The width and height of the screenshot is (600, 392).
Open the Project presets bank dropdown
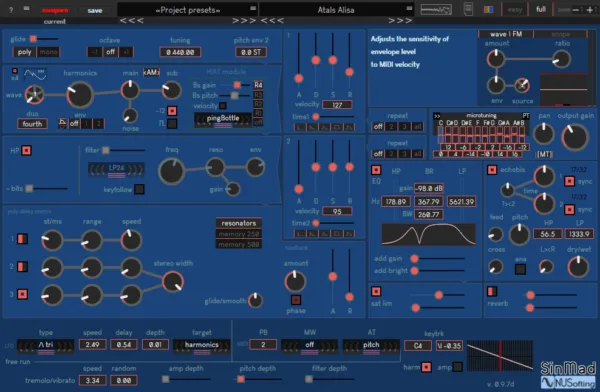click(187, 10)
